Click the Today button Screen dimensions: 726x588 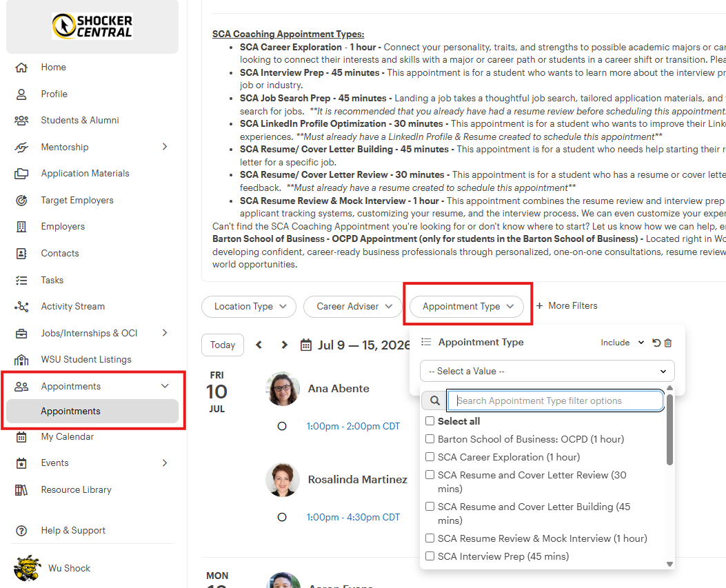(x=223, y=345)
